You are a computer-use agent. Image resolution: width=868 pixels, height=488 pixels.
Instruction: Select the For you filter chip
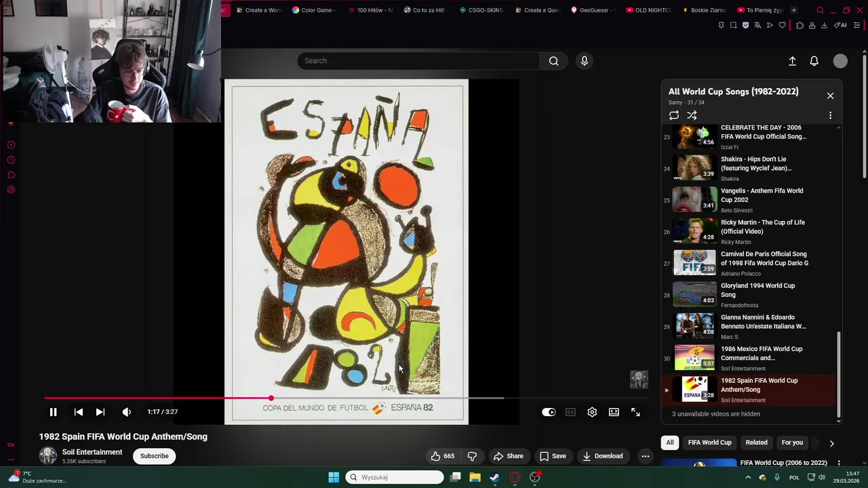(792, 443)
